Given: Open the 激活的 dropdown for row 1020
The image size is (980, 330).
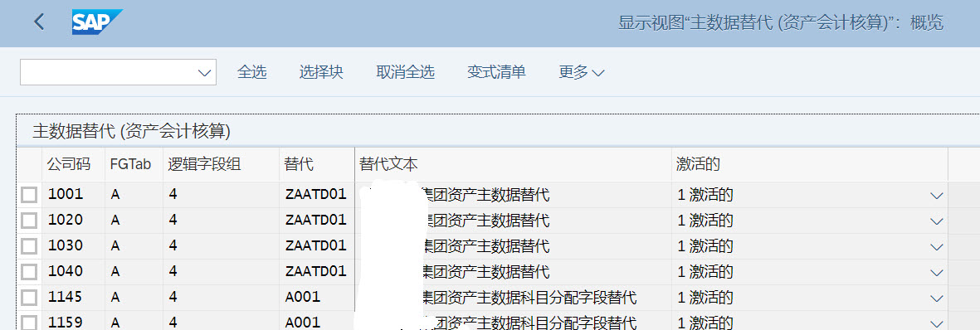Looking at the screenshot, I should click(936, 221).
